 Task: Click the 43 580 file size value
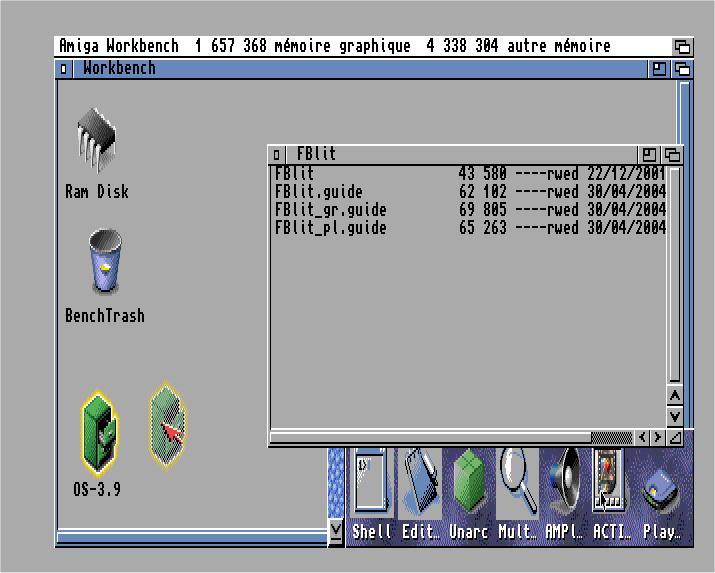[482, 173]
